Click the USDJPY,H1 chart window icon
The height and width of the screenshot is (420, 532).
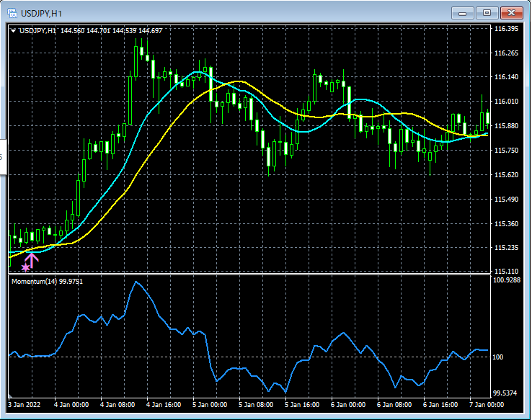pos(12,13)
